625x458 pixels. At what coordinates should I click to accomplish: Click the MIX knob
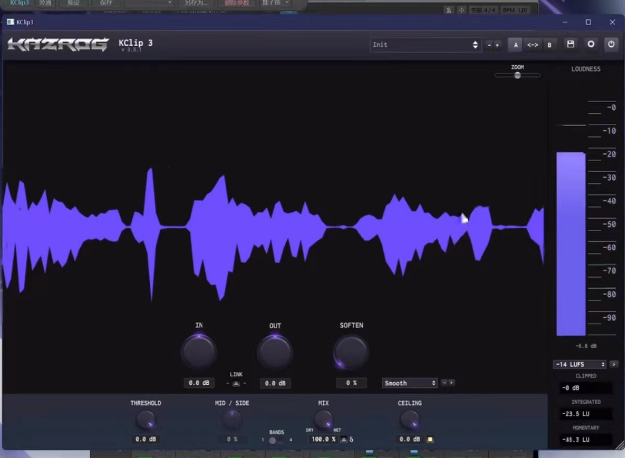pos(323,420)
